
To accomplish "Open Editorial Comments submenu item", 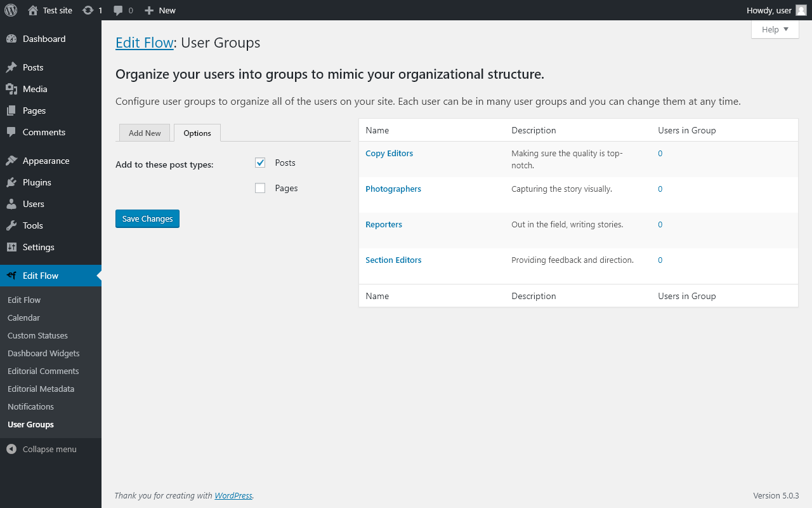I will tap(43, 371).
